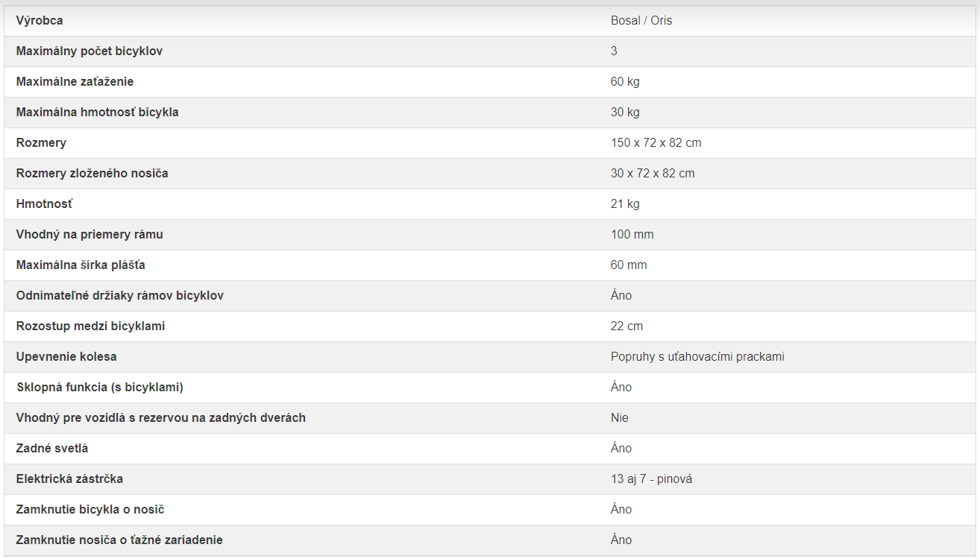The width and height of the screenshot is (980, 559).
Task: Click the Sklopná funkcia (s bicyklami) label
Action: point(100,388)
